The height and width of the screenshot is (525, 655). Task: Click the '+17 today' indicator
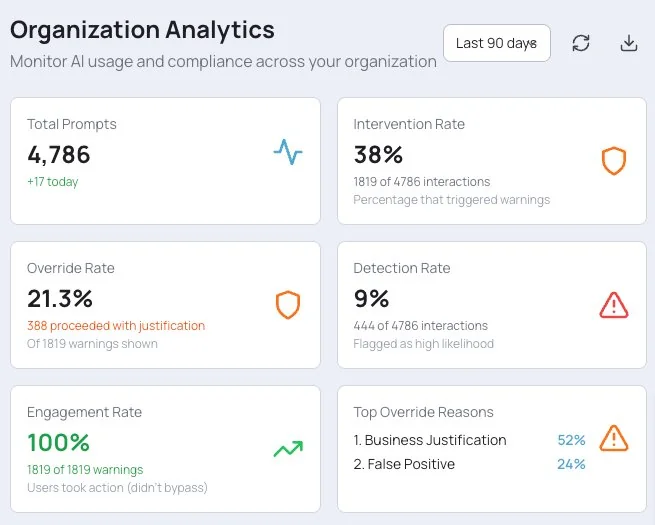52,182
